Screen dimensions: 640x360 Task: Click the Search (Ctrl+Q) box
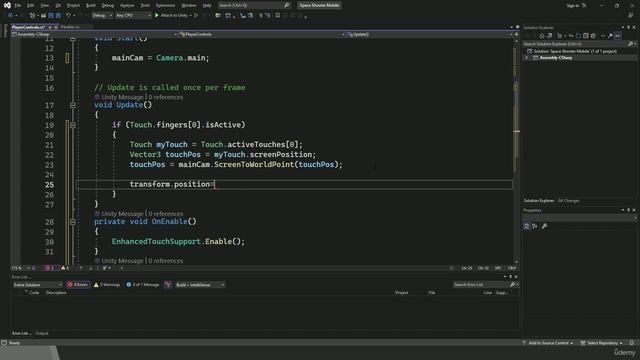pos(254,5)
